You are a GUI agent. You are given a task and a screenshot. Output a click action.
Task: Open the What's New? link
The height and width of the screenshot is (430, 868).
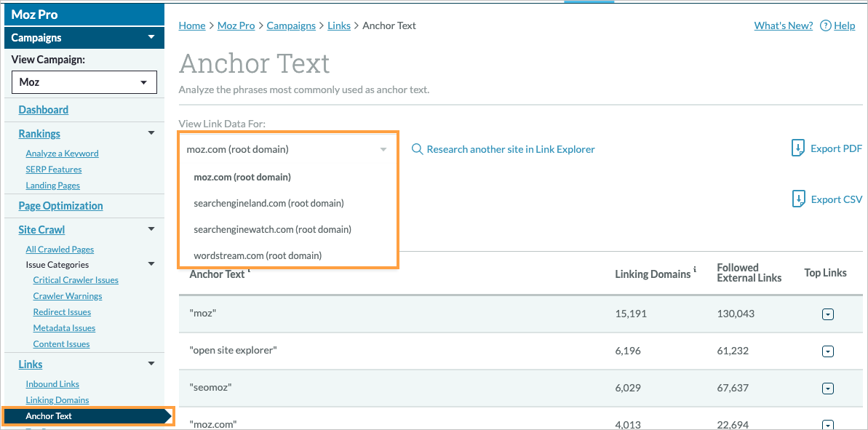pos(783,25)
